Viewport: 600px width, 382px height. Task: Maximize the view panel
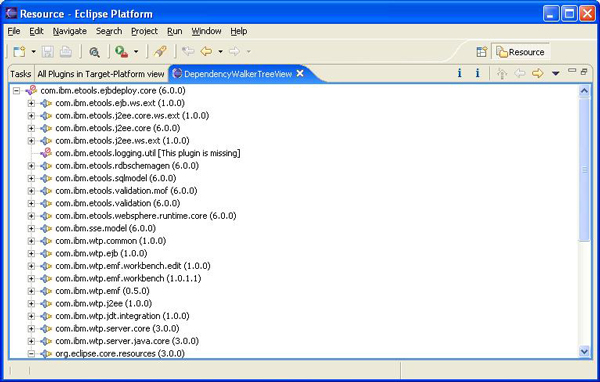pos(584,72)
